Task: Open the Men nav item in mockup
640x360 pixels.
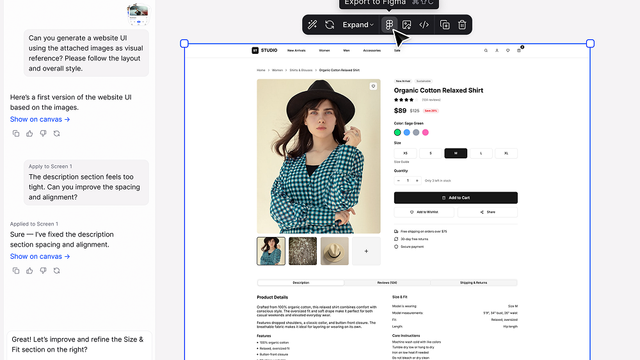Action: pyautogui.click(x=347, y=51)
